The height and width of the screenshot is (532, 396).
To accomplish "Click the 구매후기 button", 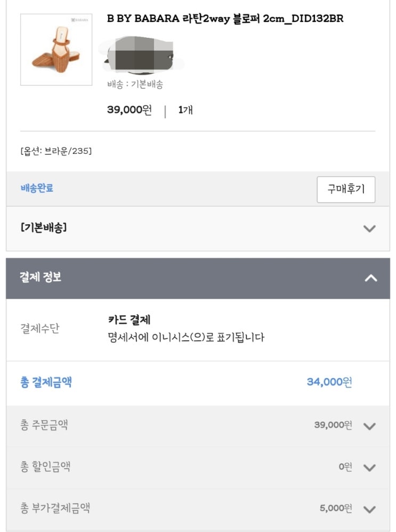I will click(x=346, y=190).
